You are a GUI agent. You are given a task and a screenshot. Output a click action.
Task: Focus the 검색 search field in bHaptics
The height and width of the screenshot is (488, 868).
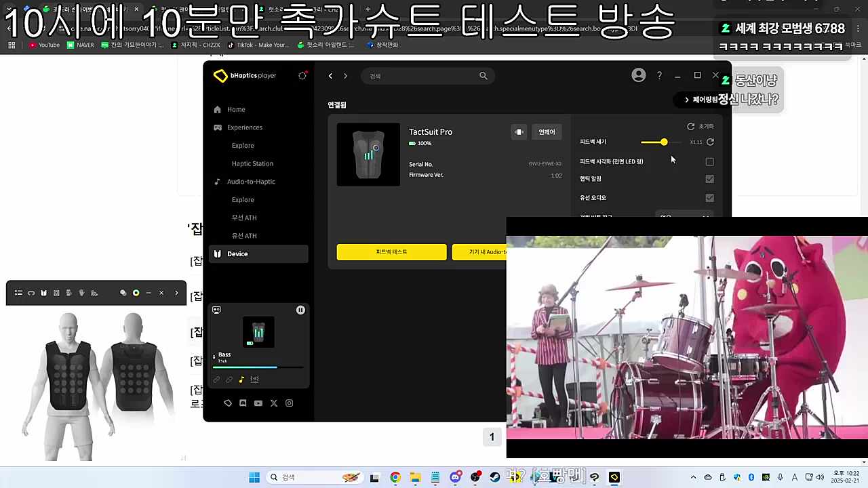(427, 76)
